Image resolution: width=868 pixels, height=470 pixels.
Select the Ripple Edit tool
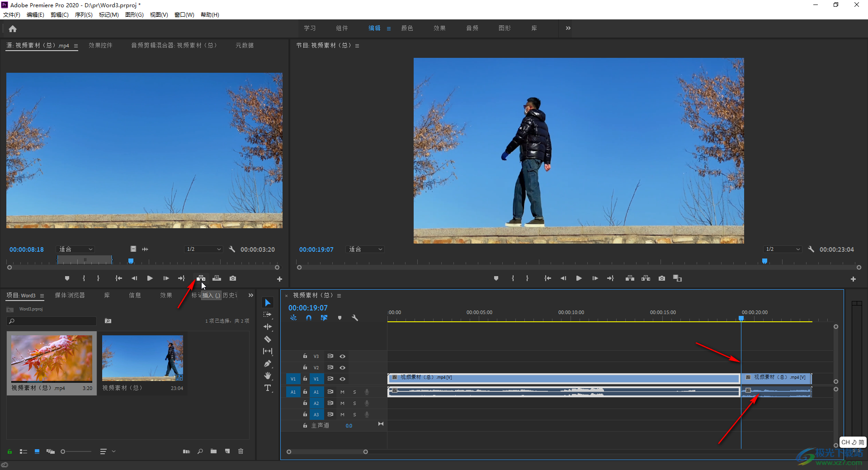[268, 327]
